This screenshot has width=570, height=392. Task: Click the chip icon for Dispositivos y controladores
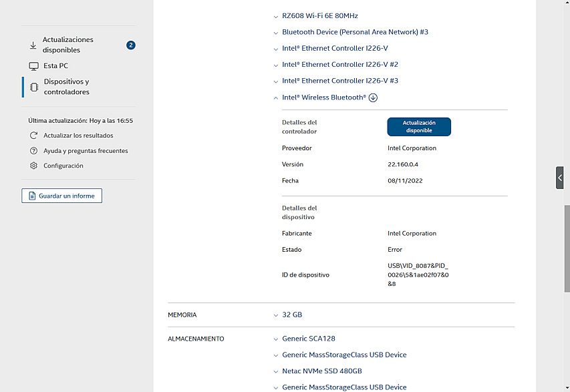(x=34, y=87)
